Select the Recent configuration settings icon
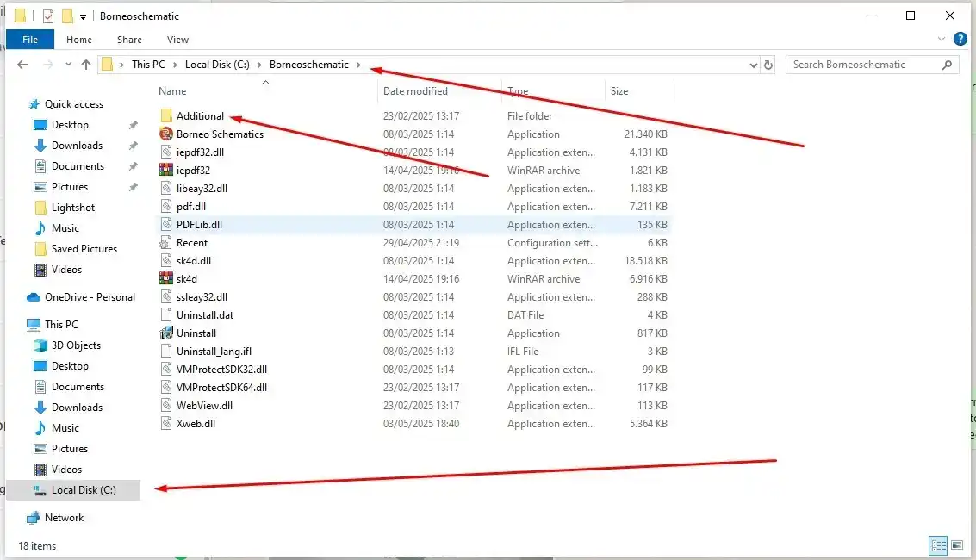 click(x=166, y=243)
